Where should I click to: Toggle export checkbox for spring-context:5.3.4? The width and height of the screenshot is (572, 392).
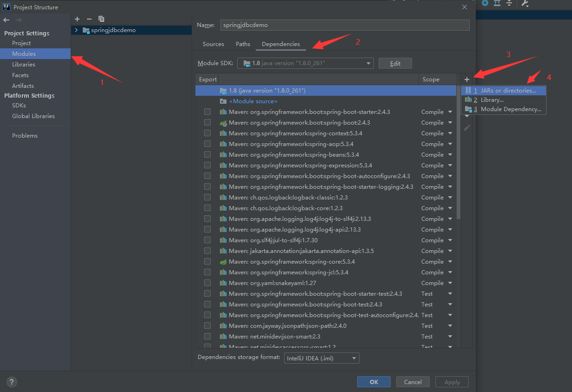tap(207, 133)
